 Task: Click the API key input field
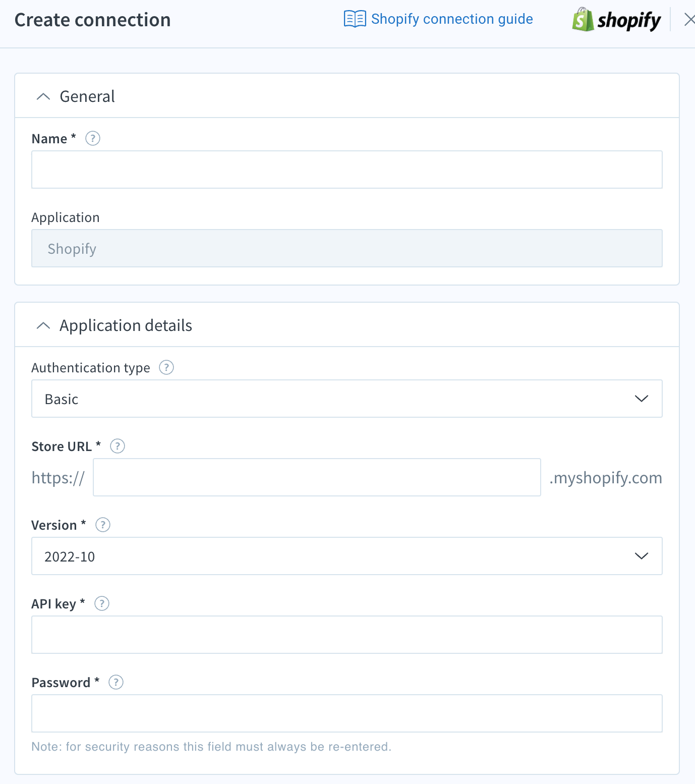347,635
